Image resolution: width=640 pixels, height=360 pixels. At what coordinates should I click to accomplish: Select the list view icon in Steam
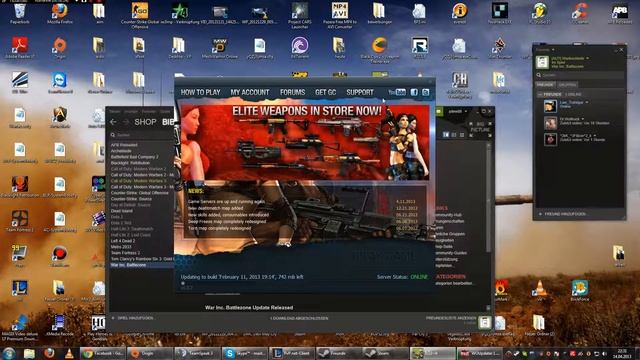click(x=454, y=135)
